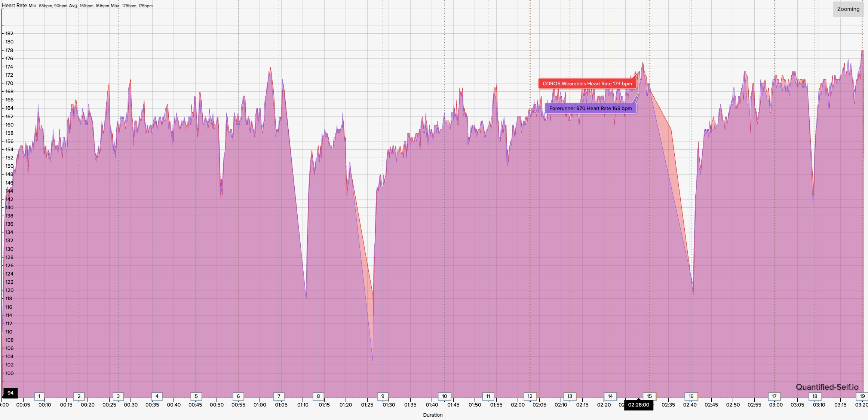This screenshot has height=420, width=868.
Task: Click the 02:28:00 cursor time label
Action: coord(638,405)
